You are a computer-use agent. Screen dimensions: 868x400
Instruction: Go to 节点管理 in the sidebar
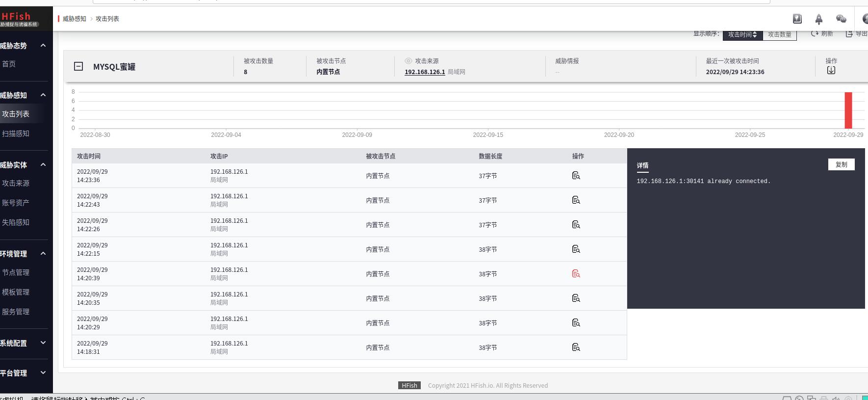pos(16,272)
